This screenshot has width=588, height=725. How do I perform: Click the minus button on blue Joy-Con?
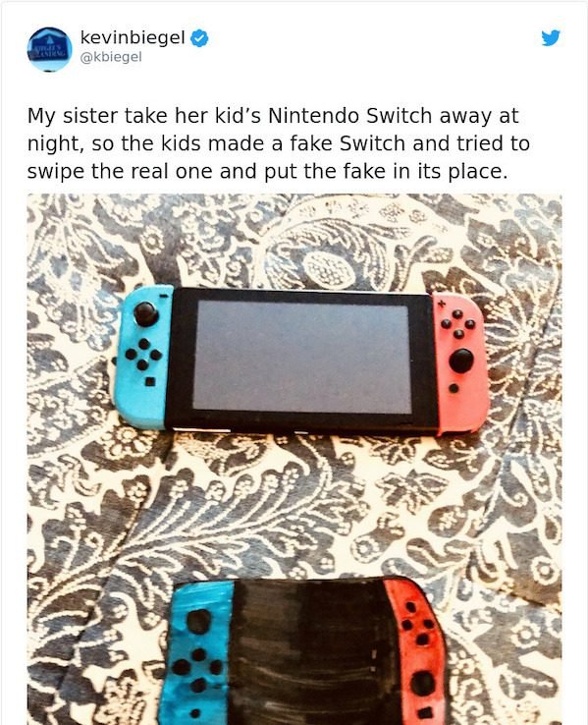[164, 295]
